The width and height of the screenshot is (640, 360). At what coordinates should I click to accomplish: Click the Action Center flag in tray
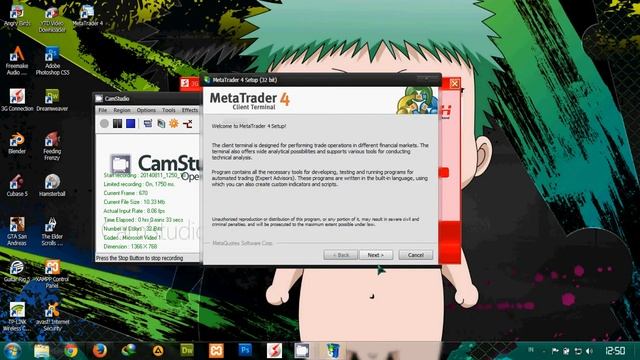coord(555,351)
